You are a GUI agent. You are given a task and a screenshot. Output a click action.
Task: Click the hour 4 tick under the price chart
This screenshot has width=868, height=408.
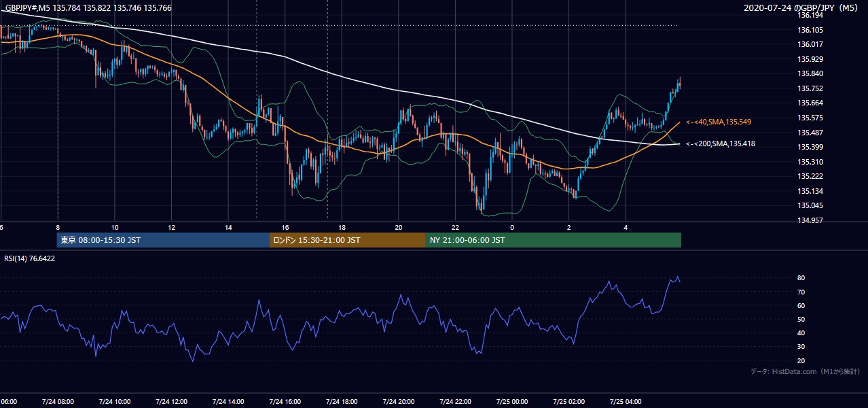626,228
